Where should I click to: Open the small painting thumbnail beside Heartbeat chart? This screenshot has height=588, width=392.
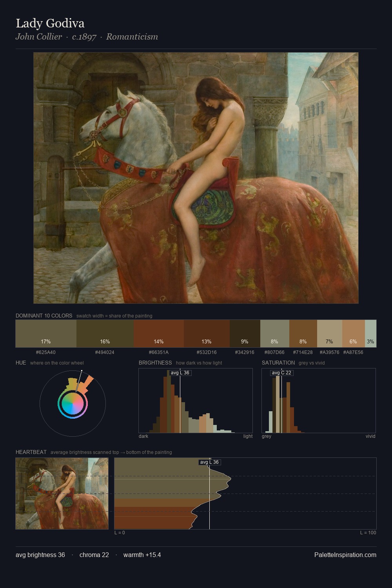pyautogui.click(x=62, y=494)
